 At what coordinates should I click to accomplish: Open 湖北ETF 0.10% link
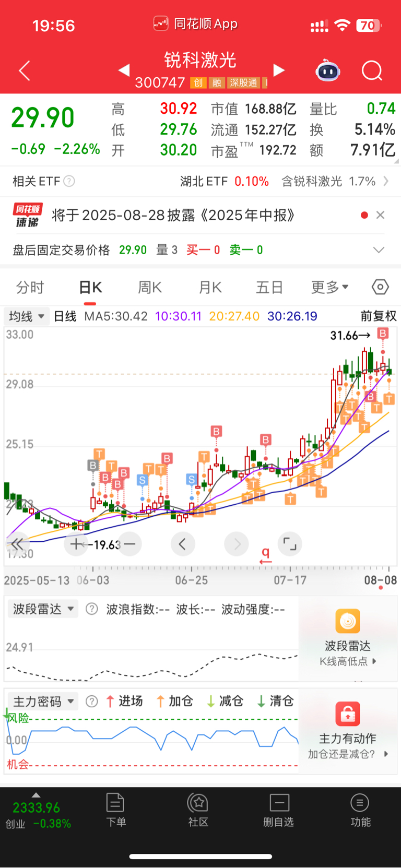click(x=225, y=181)
